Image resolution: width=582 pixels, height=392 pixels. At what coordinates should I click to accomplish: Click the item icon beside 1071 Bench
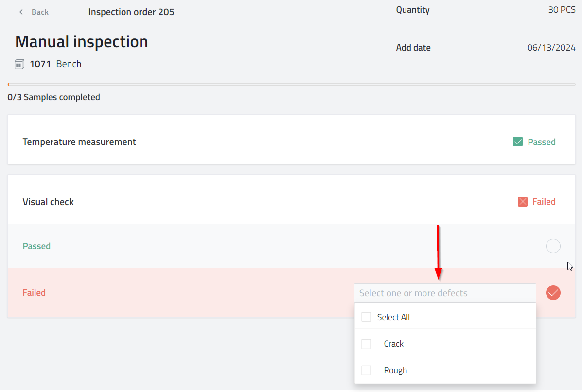pyautogui.click(x=19, y=64)
